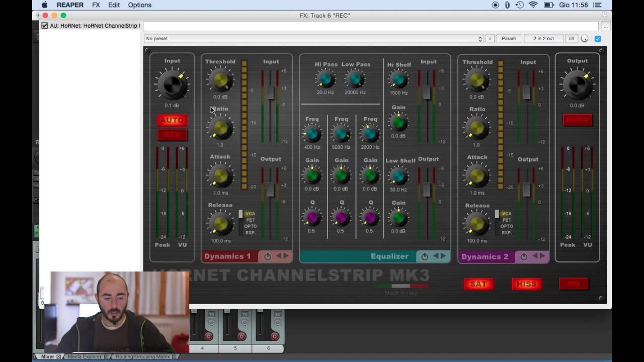Viewport: 644px width, 362px height.
Task: Click the paperclip menu bar icon
Action: tap(507, 5)
